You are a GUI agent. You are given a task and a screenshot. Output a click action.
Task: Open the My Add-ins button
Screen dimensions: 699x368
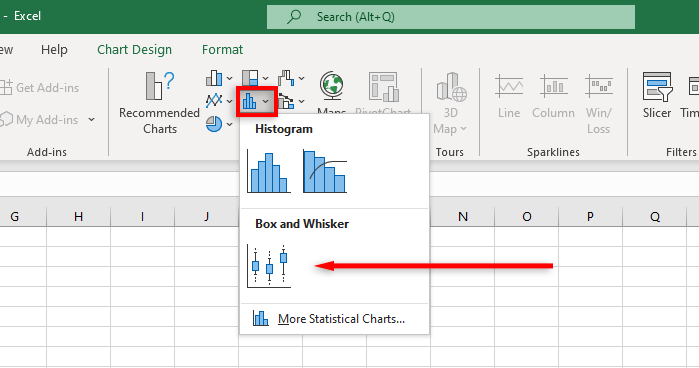[x=40, y=120]
